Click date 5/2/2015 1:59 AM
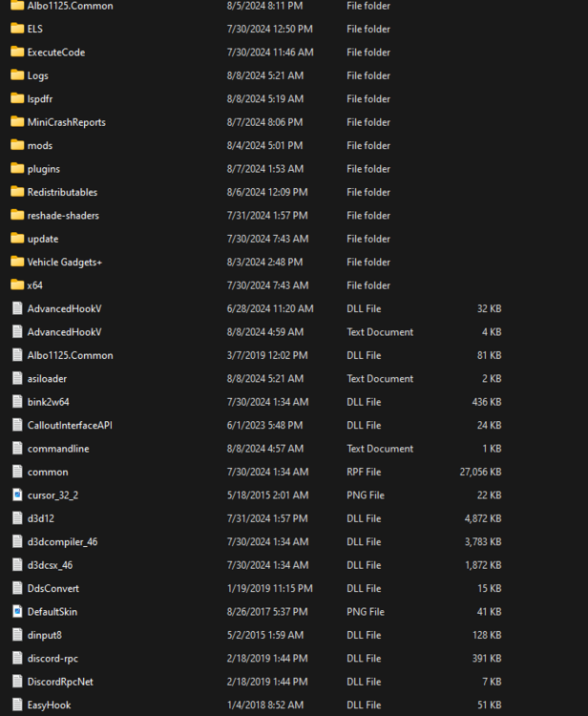 pyautogui.click(x=264, y=635)
